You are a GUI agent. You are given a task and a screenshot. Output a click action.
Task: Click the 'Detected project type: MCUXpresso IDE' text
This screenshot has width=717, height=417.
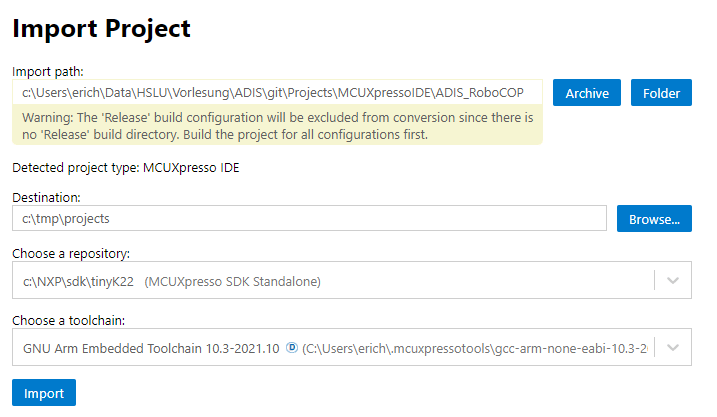tap(126, 167)
